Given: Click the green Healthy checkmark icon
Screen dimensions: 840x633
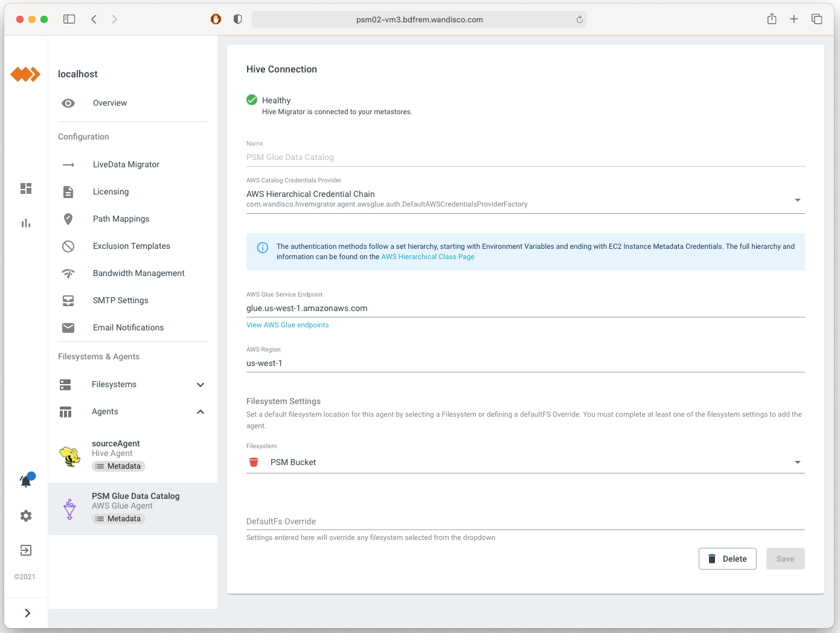Looking at the screenshot, I should (x=252, y=100).
